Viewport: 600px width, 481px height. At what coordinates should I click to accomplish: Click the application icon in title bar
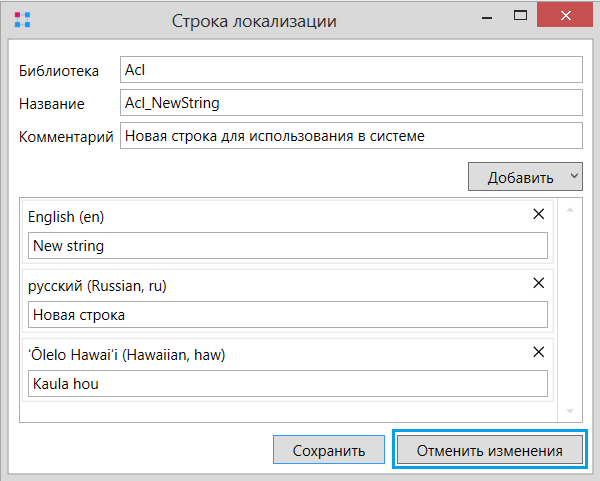[x=22, y=20]
